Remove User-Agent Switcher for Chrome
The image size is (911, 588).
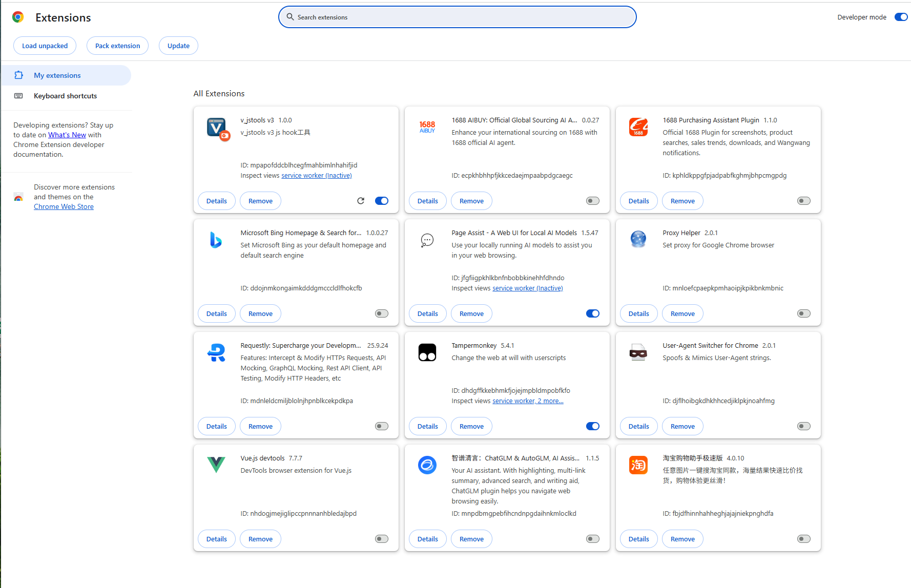tap(682, 426)
